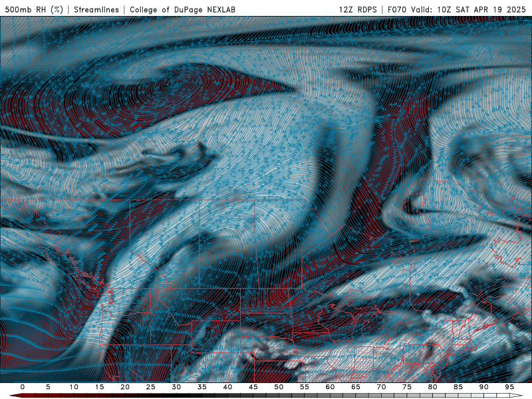The width and height of the screenshot is (532, 399).
Task: Click the 30 label on the colorbar
Action: (176, 387)
